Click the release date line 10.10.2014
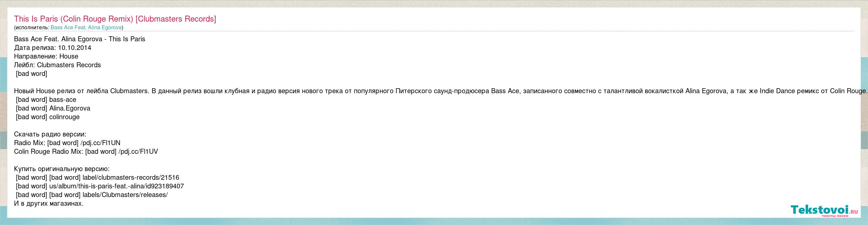This screenshot has height=225, width=868. tap(53, 48)
